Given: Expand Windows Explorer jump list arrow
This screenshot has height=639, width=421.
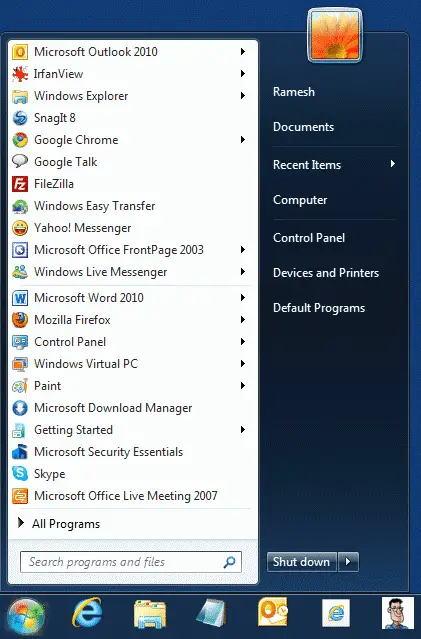Looking at the screenshot, I should (x=243, y=95).
